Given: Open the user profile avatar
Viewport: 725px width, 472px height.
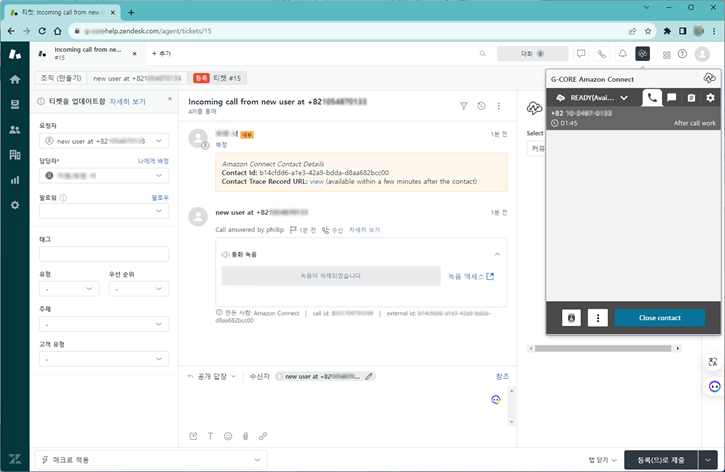Looking at the screenshot, I should [x=702, y=54].
